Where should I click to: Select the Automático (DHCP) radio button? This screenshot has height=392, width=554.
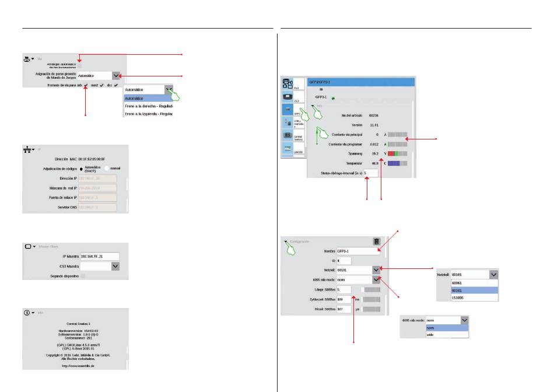(x=81, y=169)
